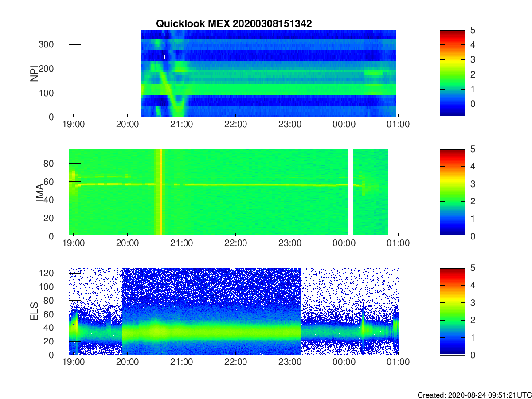Select the IMA y-axis label
This screenshot has width=532, height=399.
click(39, 192)
